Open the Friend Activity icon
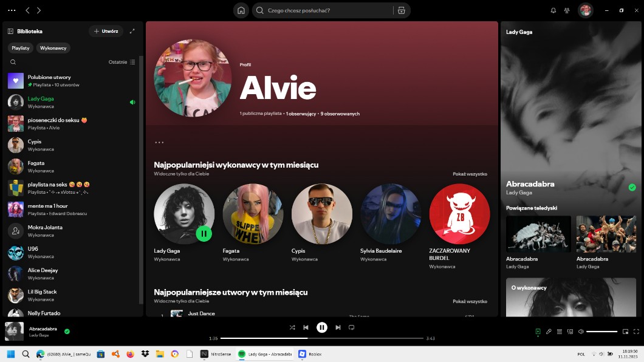644x362 pixels. coord(567,10)
